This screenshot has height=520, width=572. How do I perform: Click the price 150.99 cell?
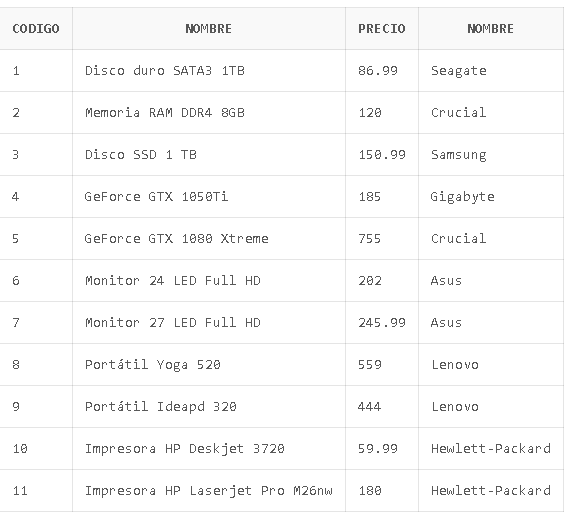(382, 154)
